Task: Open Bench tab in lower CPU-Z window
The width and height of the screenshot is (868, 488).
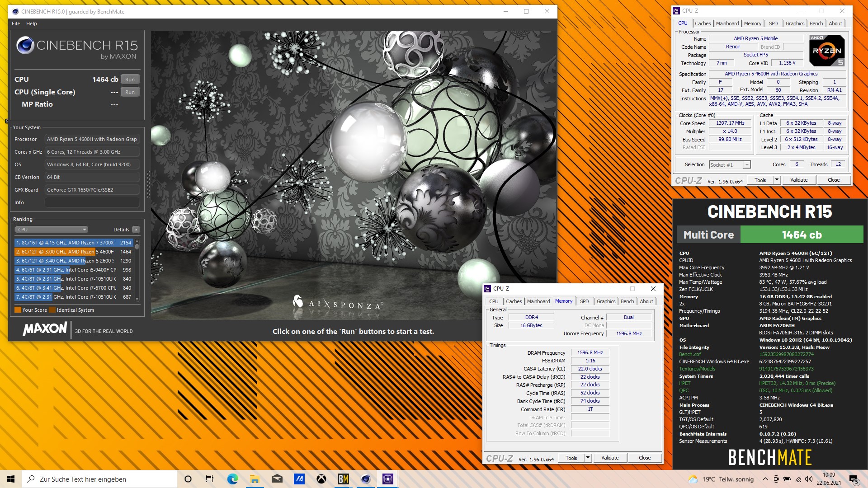Action: [627, 301]
